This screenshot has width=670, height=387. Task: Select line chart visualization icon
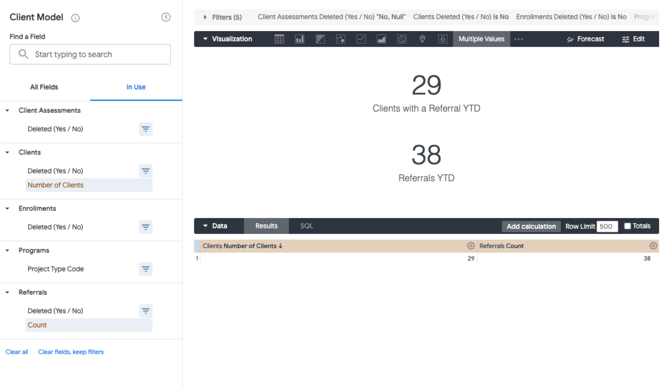tap(361, 39)
